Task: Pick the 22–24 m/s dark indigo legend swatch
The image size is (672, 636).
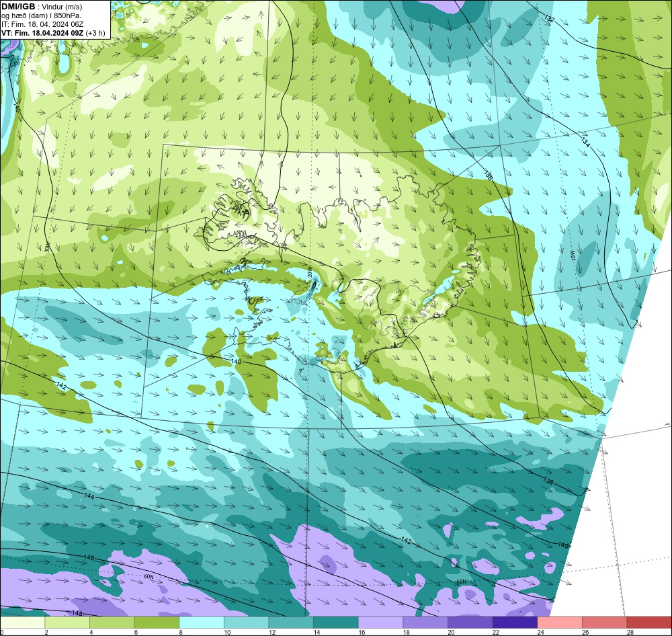Action: pos(515,623)
